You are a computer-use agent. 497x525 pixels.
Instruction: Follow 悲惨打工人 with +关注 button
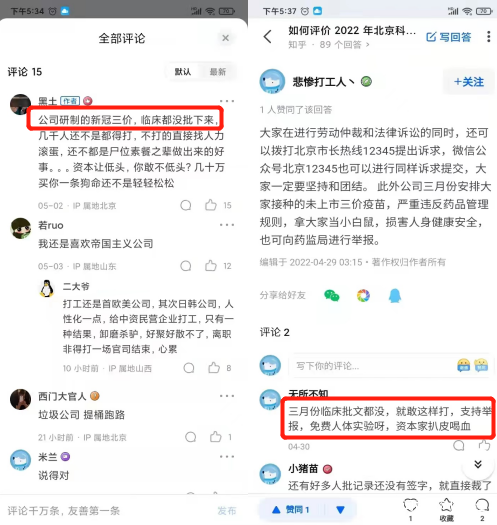click(x=469, y=82)
